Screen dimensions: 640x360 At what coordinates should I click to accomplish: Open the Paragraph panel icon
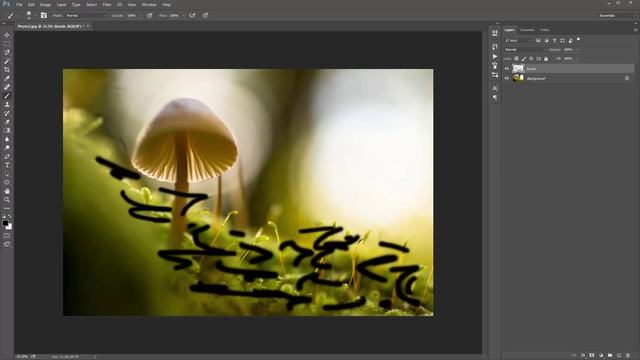495,98
